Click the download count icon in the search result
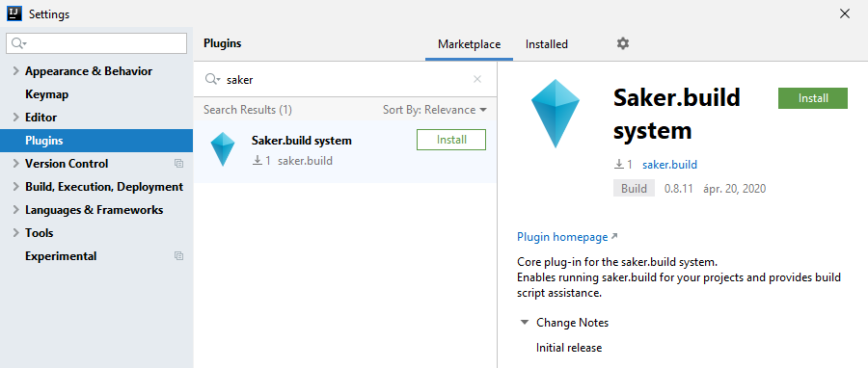 click(x=257, y=161)
